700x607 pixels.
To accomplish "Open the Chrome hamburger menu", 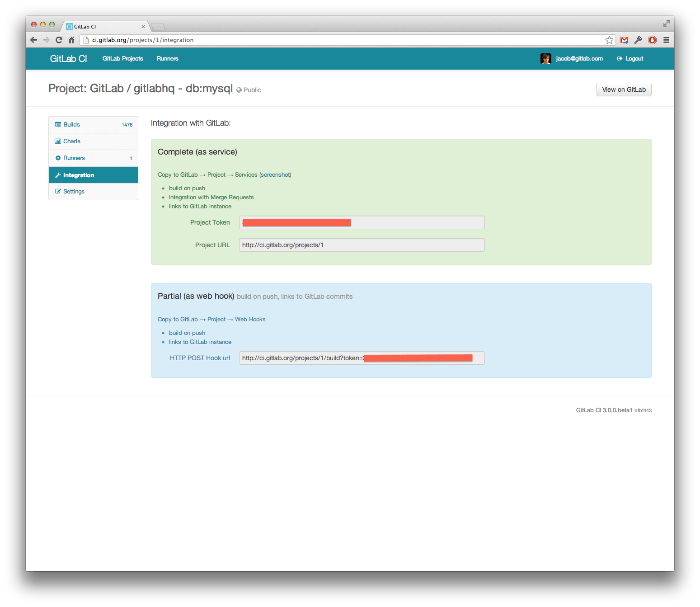I will click(666, 40).
